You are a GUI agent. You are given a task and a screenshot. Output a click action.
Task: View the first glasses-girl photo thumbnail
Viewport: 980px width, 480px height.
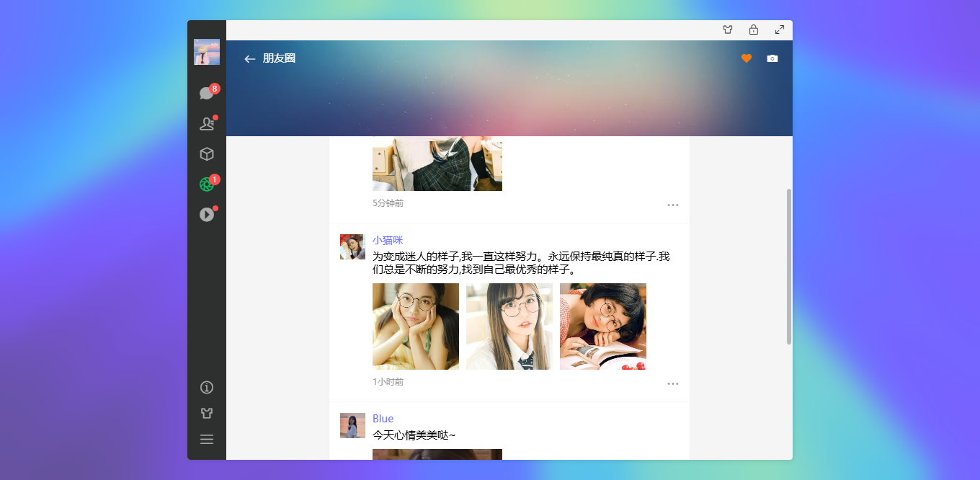point(415,326)
